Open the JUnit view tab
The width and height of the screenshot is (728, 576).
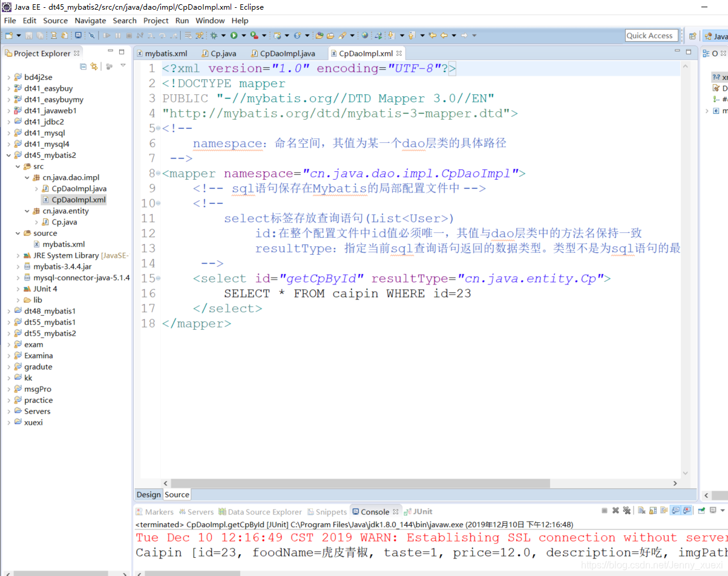click(x=419, y=512)
